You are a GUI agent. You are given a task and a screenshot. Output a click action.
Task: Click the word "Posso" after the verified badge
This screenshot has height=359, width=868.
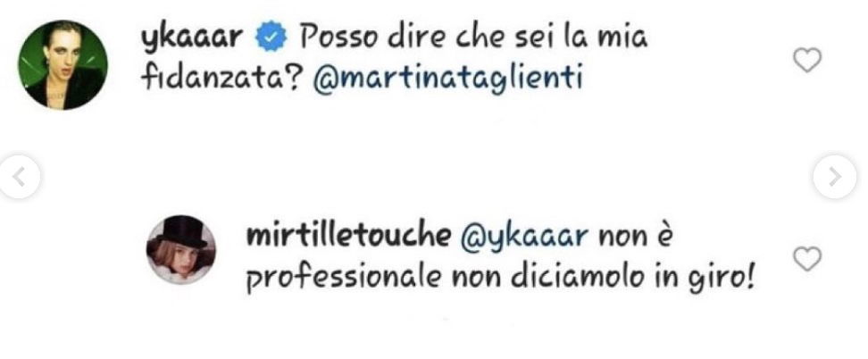point(338,38)
